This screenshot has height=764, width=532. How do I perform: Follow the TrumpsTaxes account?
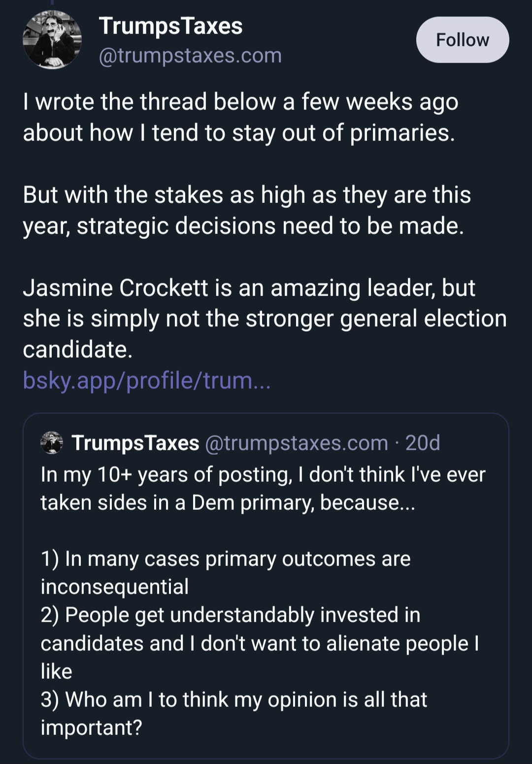coord(462,40)
